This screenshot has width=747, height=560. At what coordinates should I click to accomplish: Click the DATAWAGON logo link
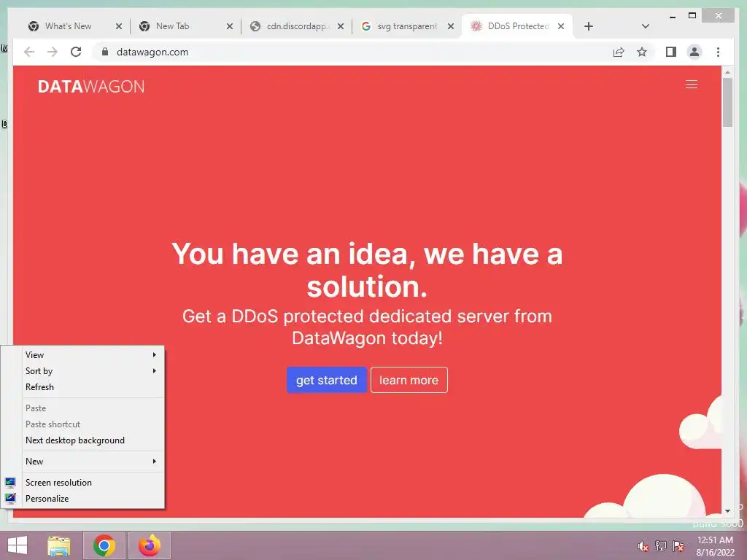91,87
